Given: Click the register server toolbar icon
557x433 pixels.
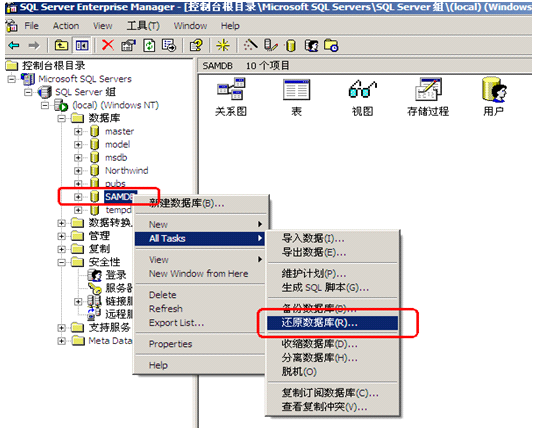Looking at the screenshot, I should pos(271,45).
